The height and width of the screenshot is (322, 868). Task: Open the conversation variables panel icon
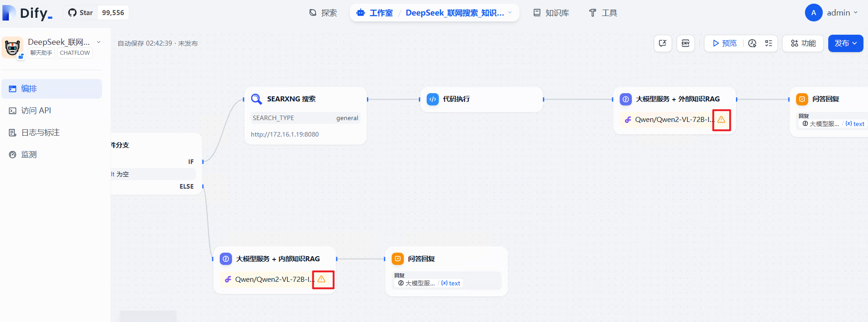pos(662,43)
